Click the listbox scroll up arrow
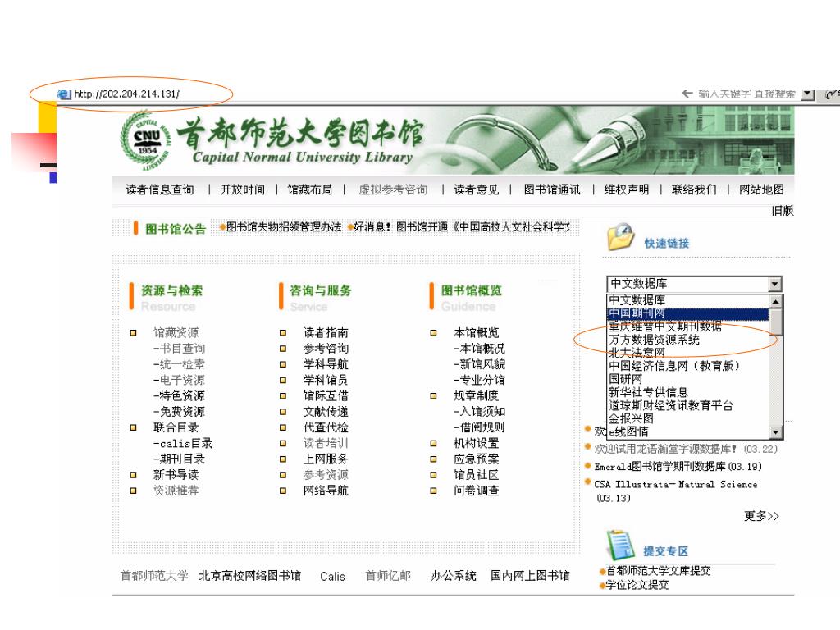Viewport: 840px width, 630px height. pos(775,301)
